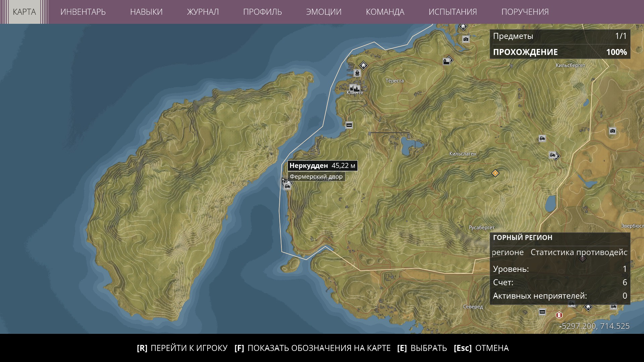Open the КАРТА tab
The width and height of the screenshot is (644, 362).
[24, 12]
